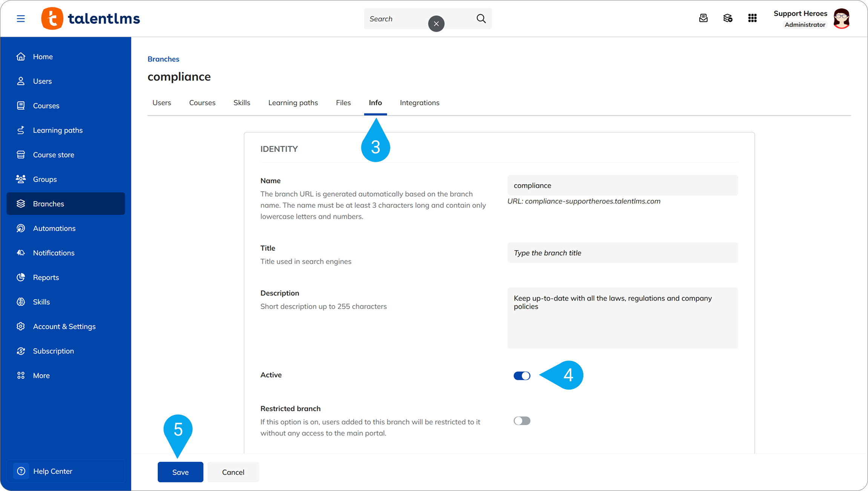Click the Users person icon in sidebar

click(x=21, y=81)
